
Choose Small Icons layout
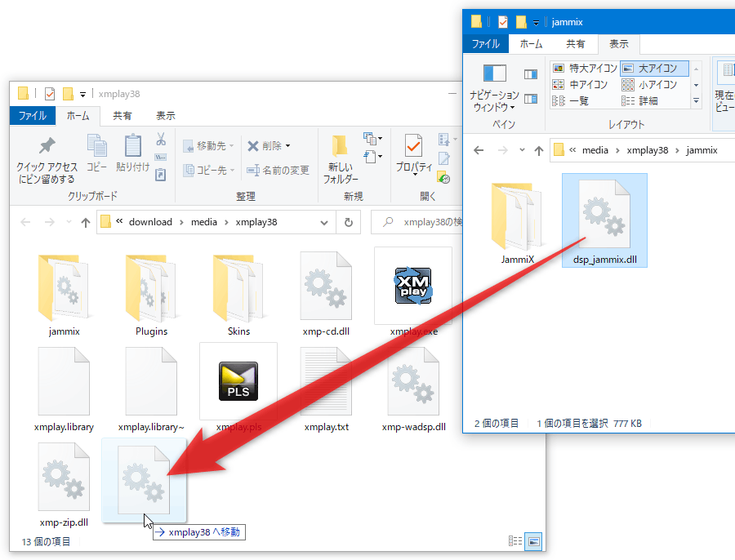click(649, 85)
